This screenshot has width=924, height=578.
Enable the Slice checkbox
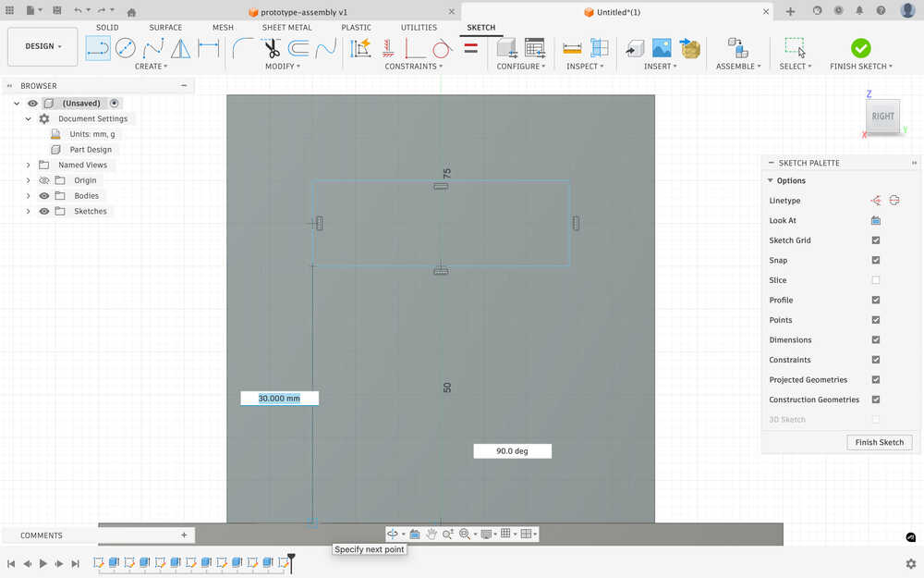click(876, 280)
